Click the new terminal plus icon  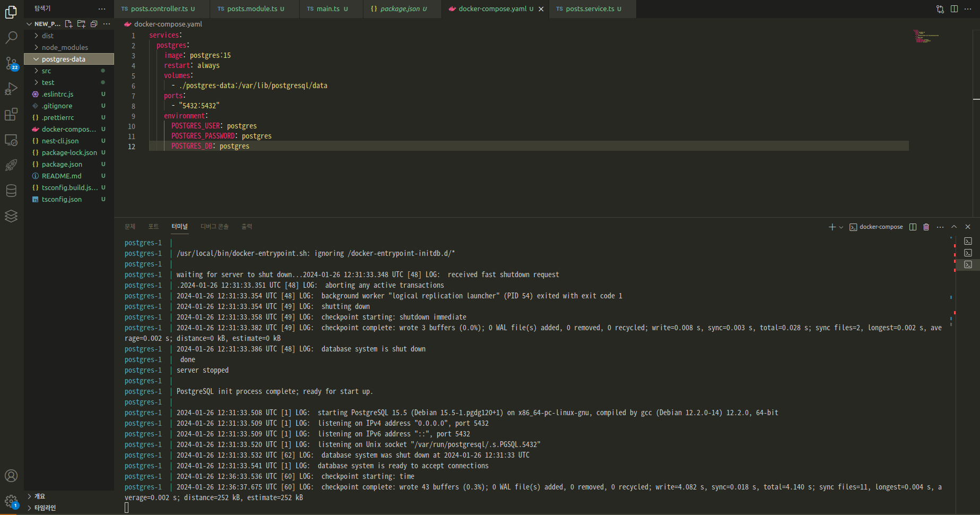[x=832, y=227]
